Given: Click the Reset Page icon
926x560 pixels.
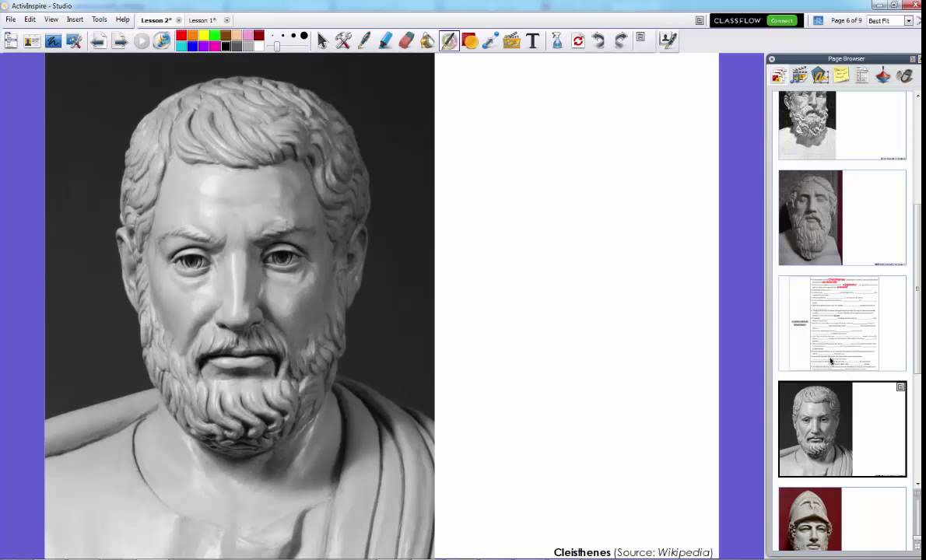Looking at the screenshot, I should (x=578, y=40).
